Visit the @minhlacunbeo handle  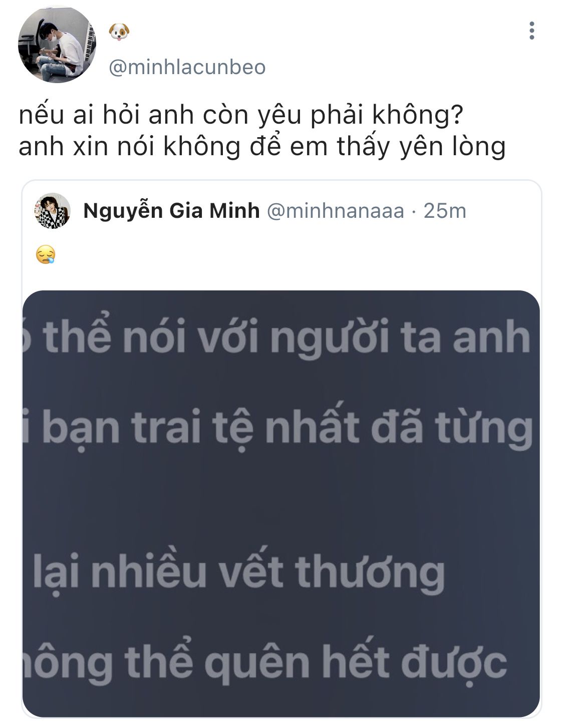click(x=187, y=67)
